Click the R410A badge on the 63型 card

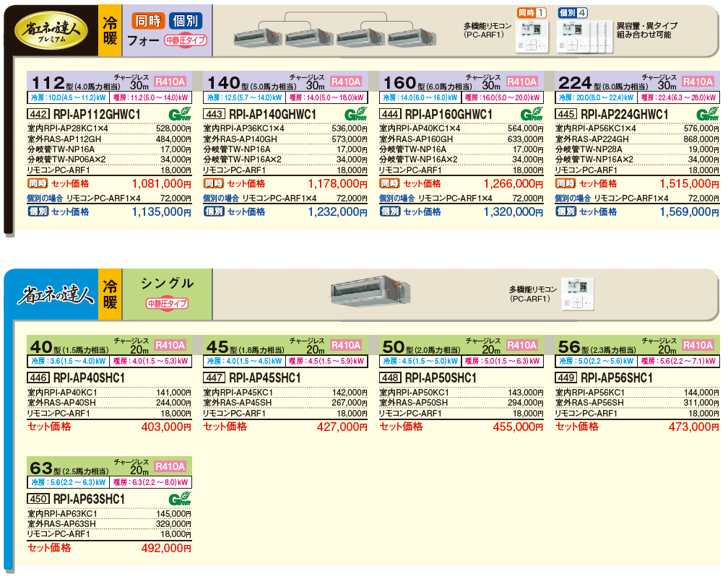170,466
